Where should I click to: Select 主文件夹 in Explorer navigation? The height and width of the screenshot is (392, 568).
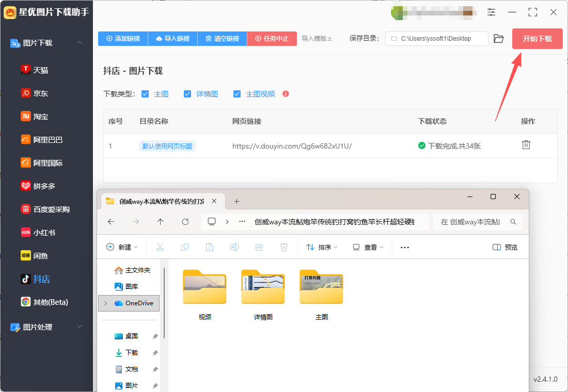tap(132, 270)
